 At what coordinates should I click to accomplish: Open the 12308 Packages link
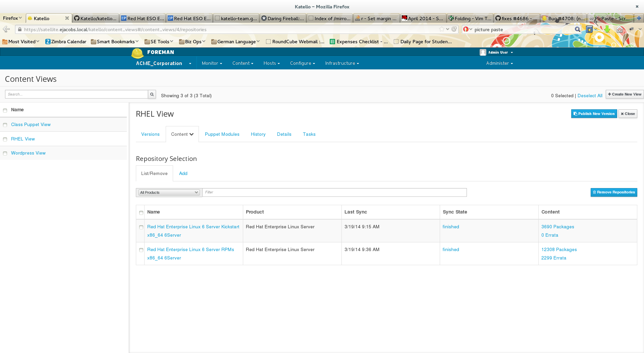click(x=559, y=249)
